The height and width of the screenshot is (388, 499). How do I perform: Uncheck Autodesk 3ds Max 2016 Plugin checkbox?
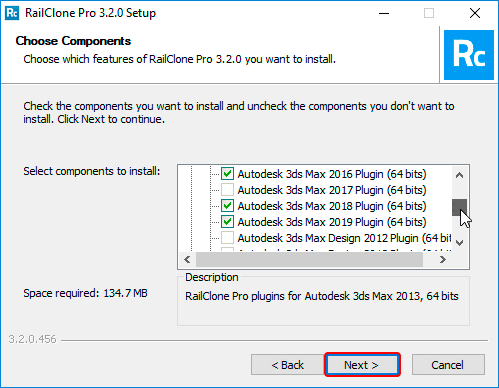[227, 174]
